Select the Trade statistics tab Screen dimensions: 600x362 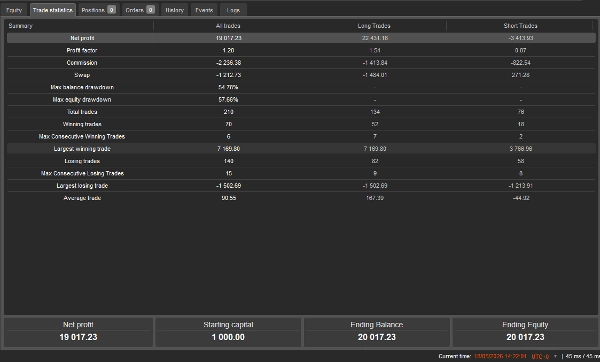click(x=53, y=10)
